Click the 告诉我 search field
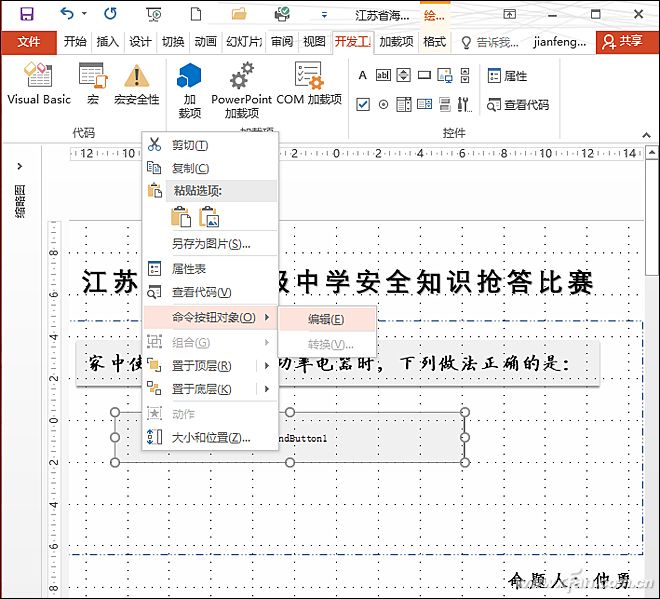This screenshot has width=660, height=599. [489, 42]
